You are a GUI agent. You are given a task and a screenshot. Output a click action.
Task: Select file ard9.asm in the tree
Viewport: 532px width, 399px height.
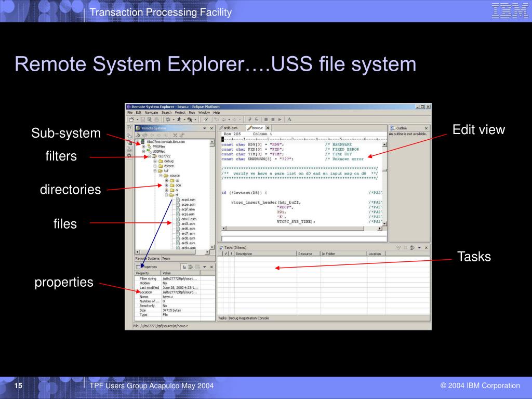[188, 243]
